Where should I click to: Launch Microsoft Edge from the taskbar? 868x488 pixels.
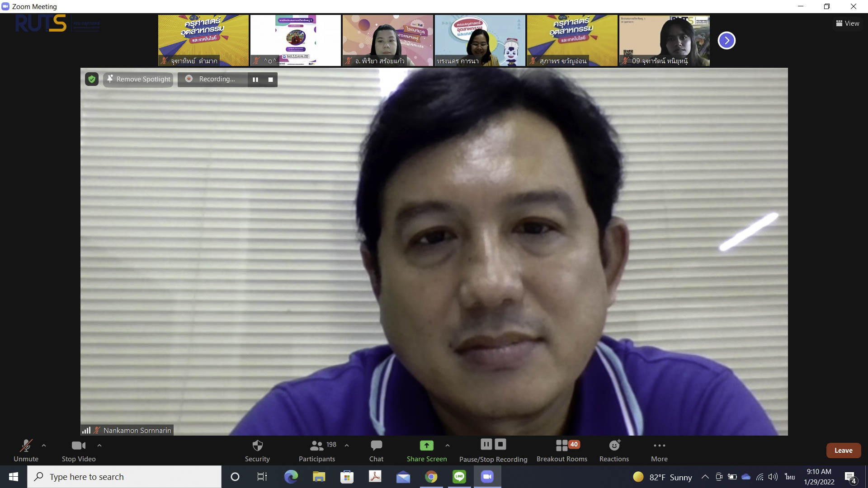click(291, 477)
